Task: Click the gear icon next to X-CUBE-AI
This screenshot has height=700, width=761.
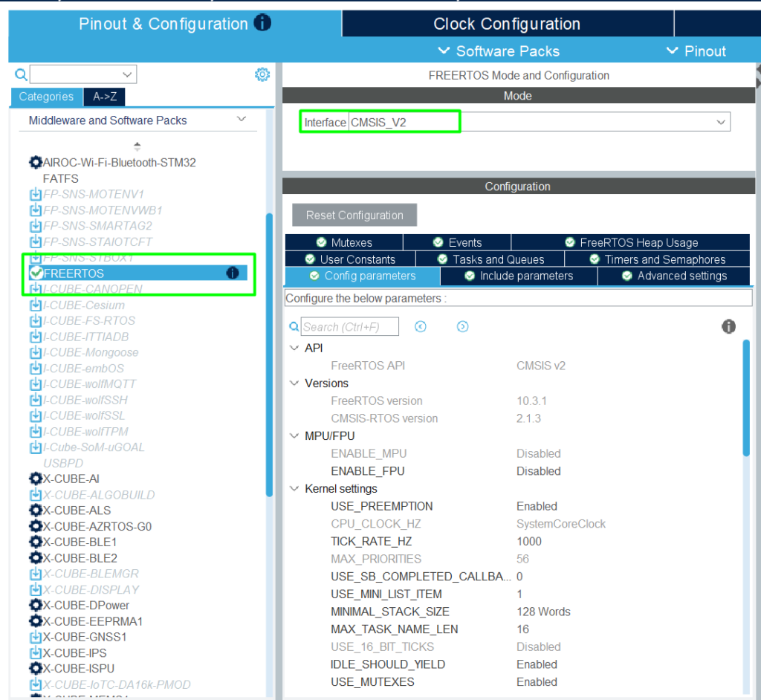Action: (35, 479)
